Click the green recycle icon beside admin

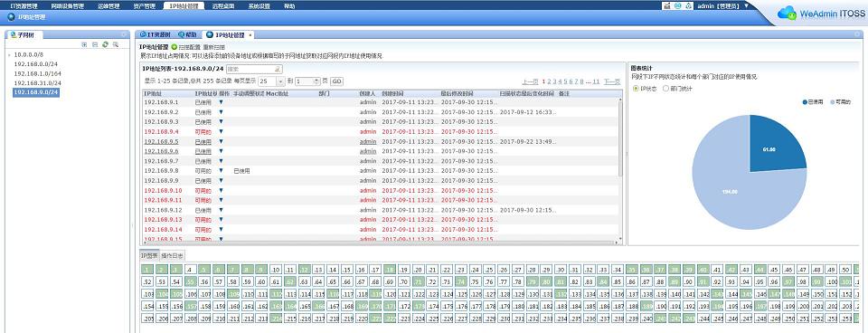click(x=688, y=5)
